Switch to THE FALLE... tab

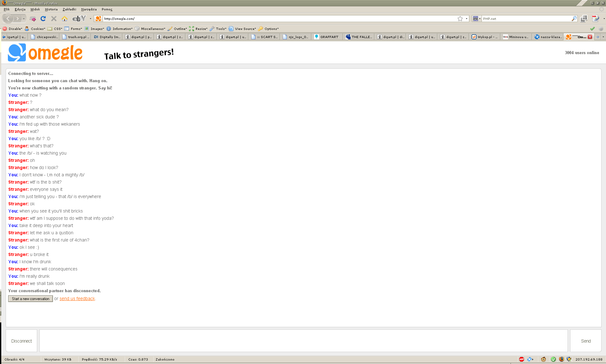(359, 37)
